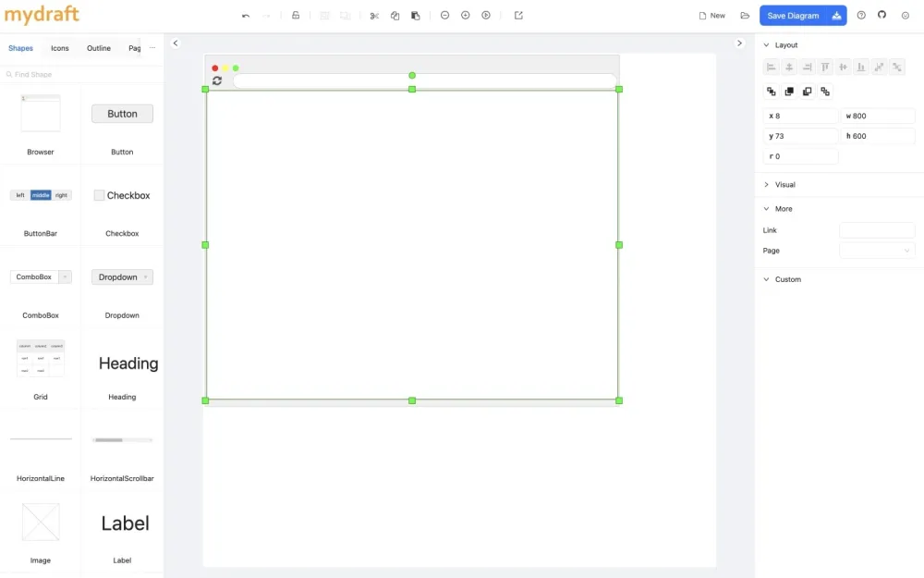Screen dimensions: 924x578
Task: Click the Present diagram icon
Action: pos(485,15)
